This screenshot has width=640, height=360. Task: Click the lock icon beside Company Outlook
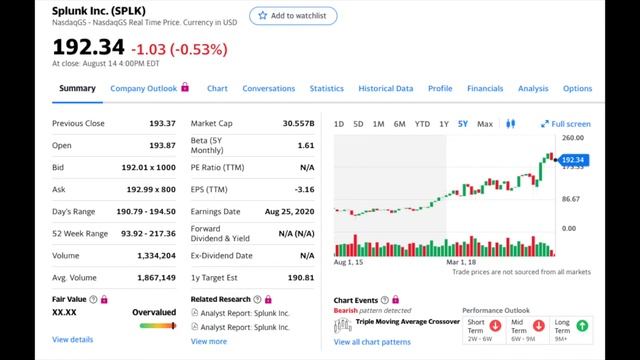pyautogui.click(x=185, y=87)
